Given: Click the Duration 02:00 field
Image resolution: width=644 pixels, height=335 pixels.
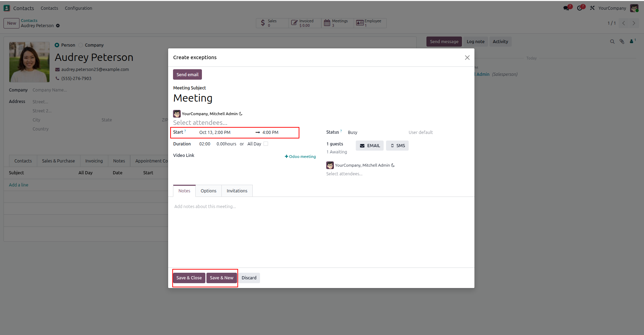Looking at the screenshot, I should pos(205,144).
